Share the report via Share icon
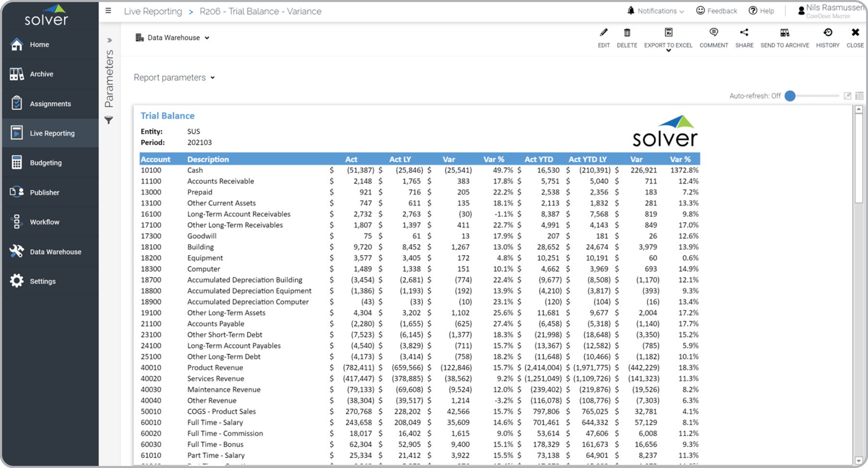Image resolution: width=868 pixels, height=468 pixels. [744, 33]
